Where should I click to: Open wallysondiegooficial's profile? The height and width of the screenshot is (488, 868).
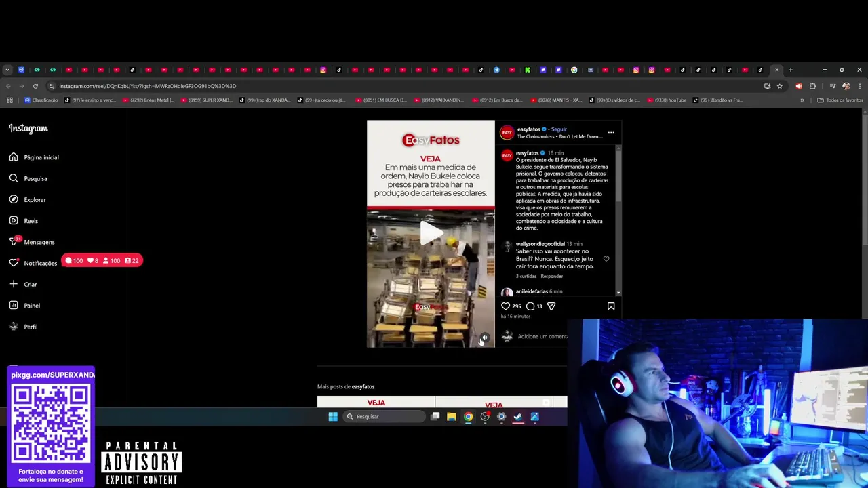540,244
